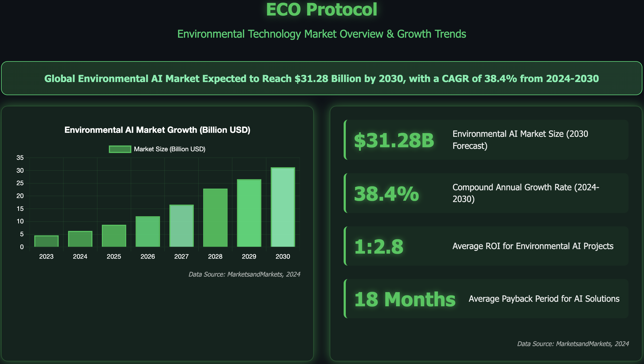This screenshot has height=364, width=644.
Task: Click the Environmental Technology Market Overview subtitle
Action: pos(321,34)
